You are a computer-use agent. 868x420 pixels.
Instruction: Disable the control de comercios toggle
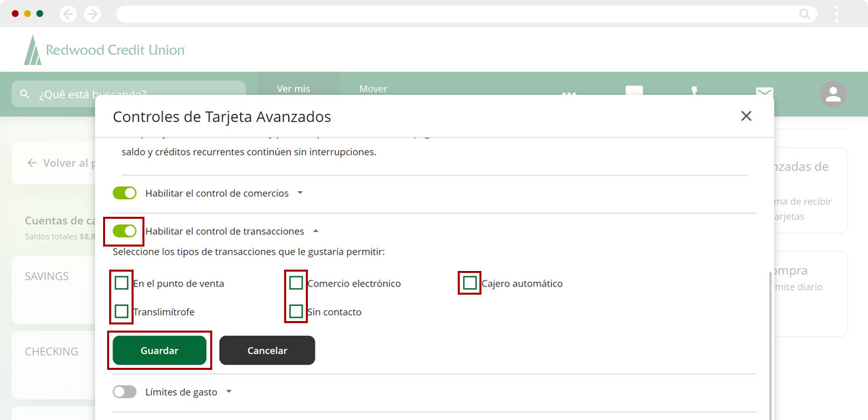(125, 193)
